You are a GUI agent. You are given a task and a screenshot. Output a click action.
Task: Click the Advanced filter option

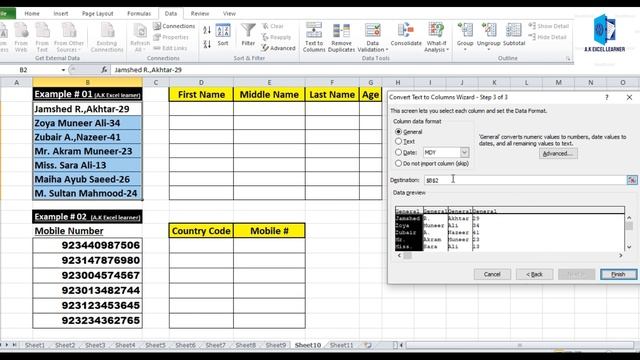pos(278,48)
